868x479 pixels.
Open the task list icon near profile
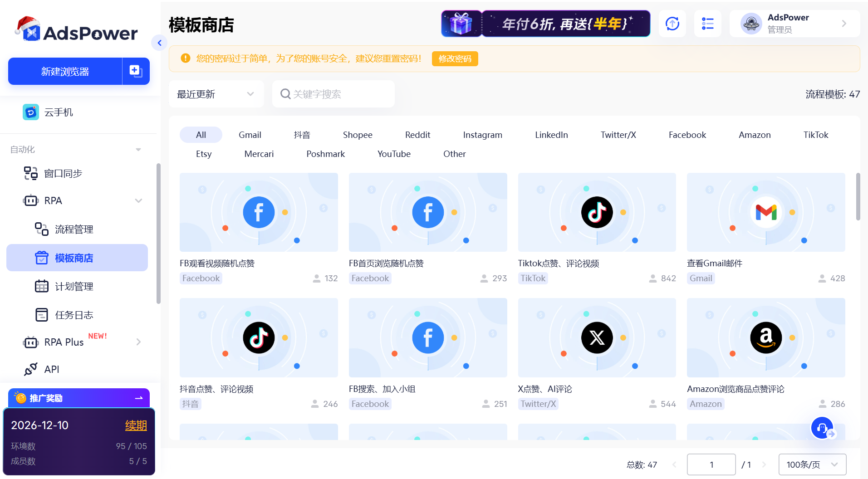pyautogui.click(x=707, y=24)
